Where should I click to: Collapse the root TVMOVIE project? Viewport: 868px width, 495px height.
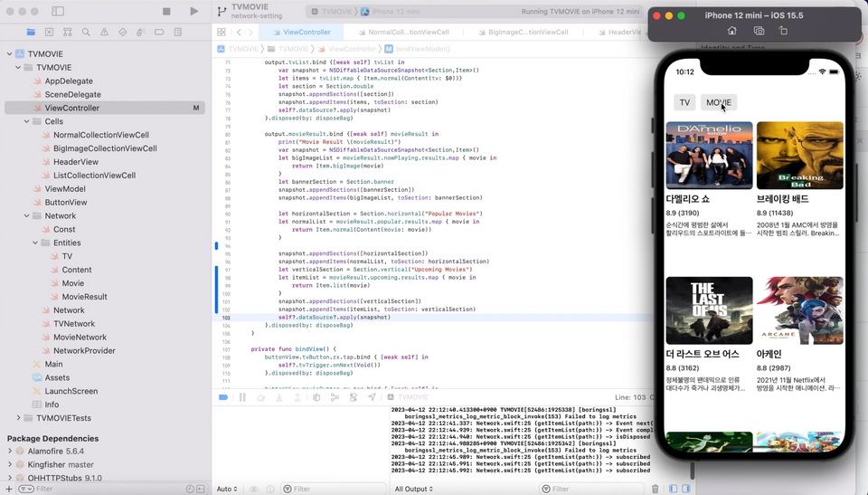pyautogui.click(x=9, y=53)
